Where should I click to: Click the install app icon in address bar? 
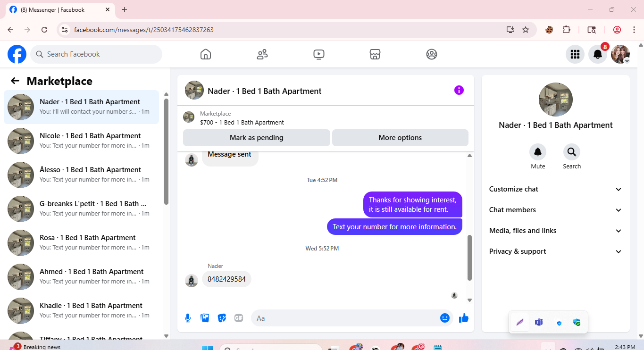coord(510,30)
